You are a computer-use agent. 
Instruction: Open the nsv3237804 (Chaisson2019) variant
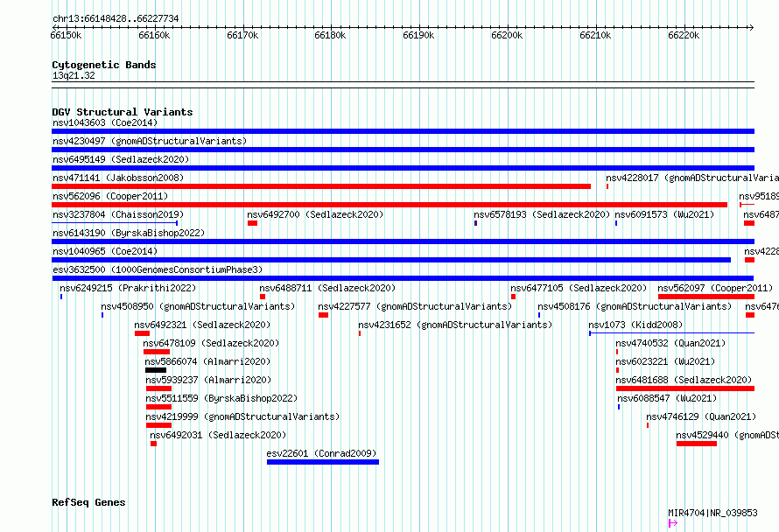(118, 214)
